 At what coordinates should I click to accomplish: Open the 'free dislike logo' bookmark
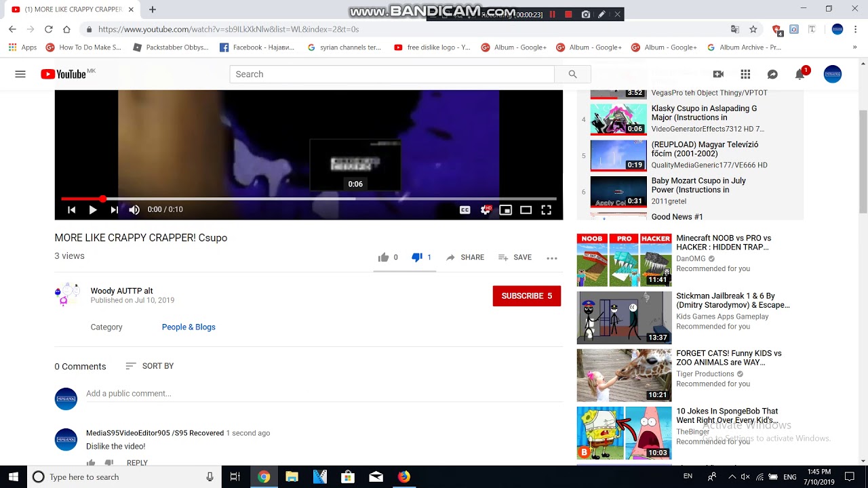pos(432,47)
